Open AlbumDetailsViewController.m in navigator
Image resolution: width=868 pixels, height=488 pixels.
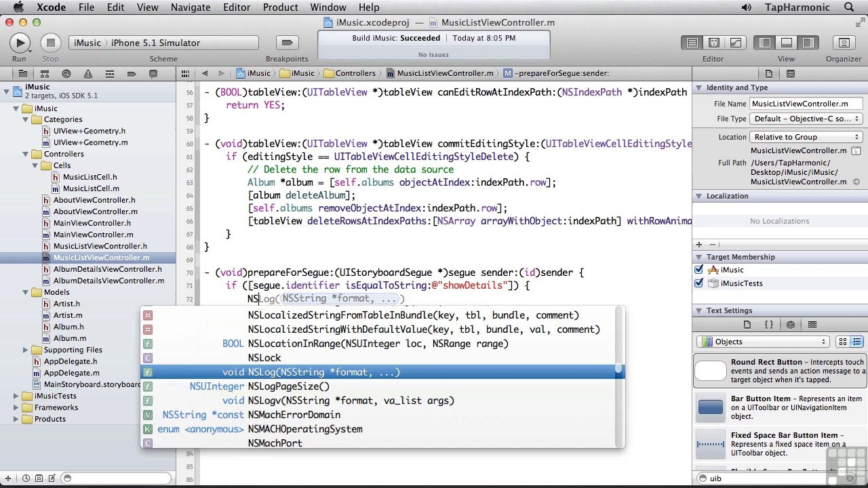tap(108, 281)
